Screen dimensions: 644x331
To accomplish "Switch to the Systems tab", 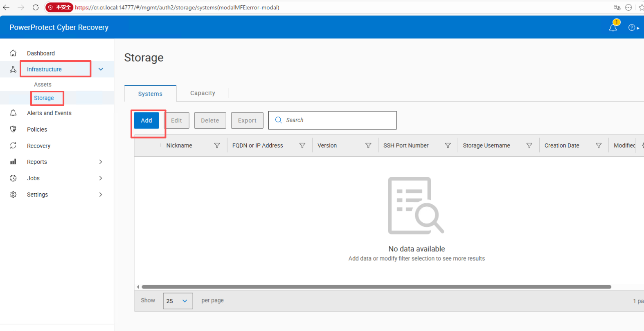I will point(150,94).
